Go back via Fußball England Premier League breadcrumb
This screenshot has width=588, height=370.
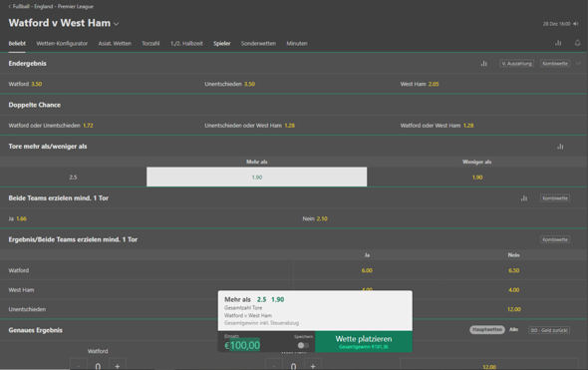click(51, 6)
